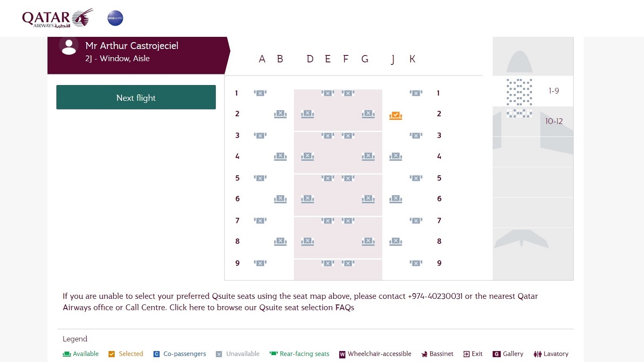Viewport: 644px width, 362px height.
Task: Click the Exit icon in the legend
Action: click(x=466, y=354)
